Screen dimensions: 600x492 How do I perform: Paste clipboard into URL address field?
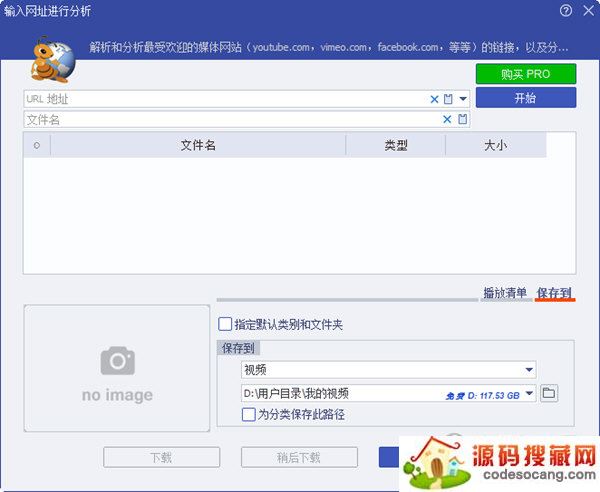(448, 99)
